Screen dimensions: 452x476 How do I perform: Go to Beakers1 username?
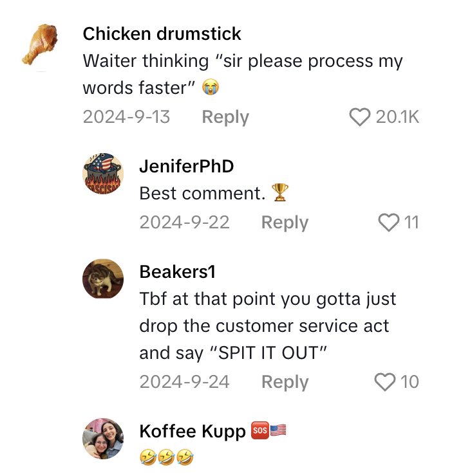click(x=177, y=271)
